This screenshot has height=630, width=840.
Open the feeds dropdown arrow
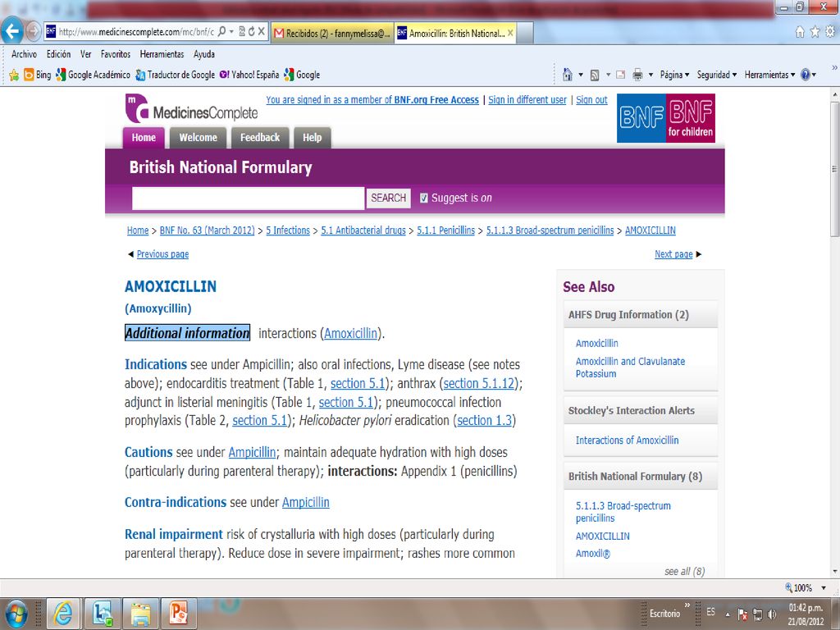pos(608,75)
